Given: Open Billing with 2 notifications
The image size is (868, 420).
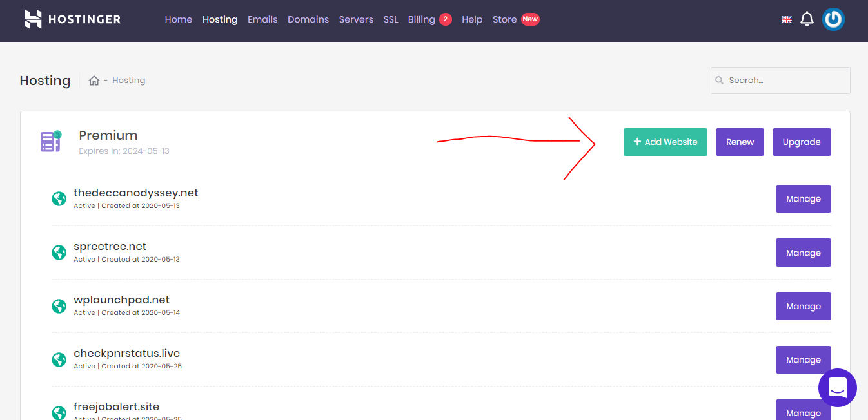Looking at the screenshot, I should 430,19.
